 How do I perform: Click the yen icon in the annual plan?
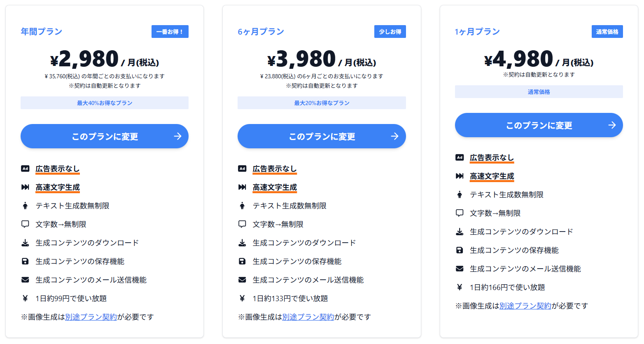25,298
